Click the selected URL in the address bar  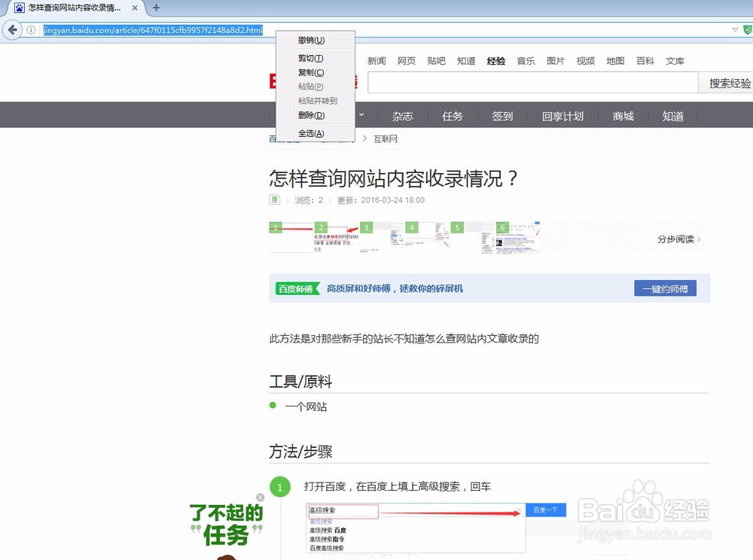153,30
